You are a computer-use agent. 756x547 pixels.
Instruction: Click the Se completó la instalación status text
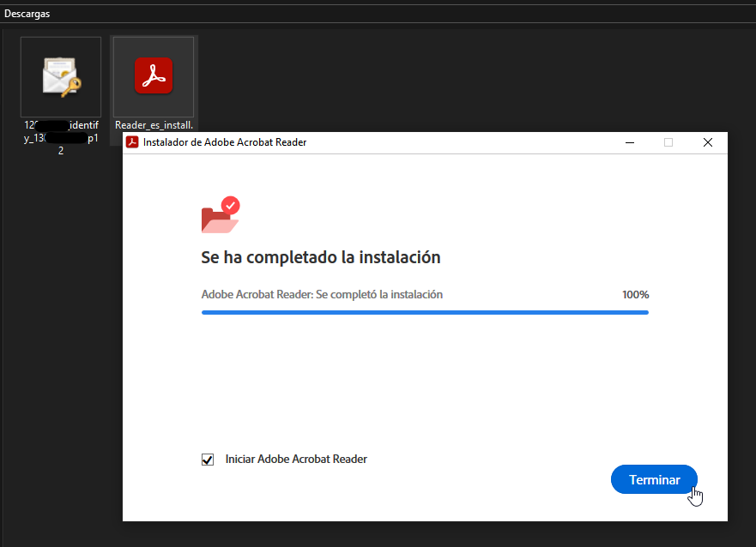click(x=322, y=295)
